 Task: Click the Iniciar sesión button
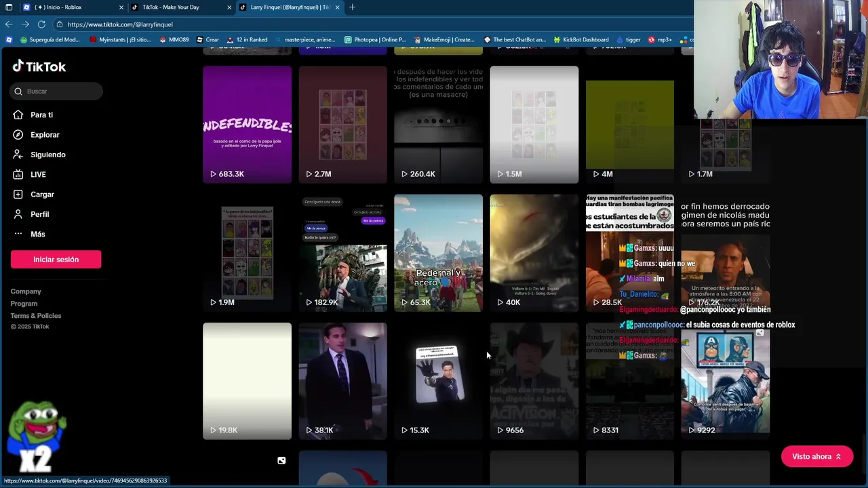tap(56, 260)
